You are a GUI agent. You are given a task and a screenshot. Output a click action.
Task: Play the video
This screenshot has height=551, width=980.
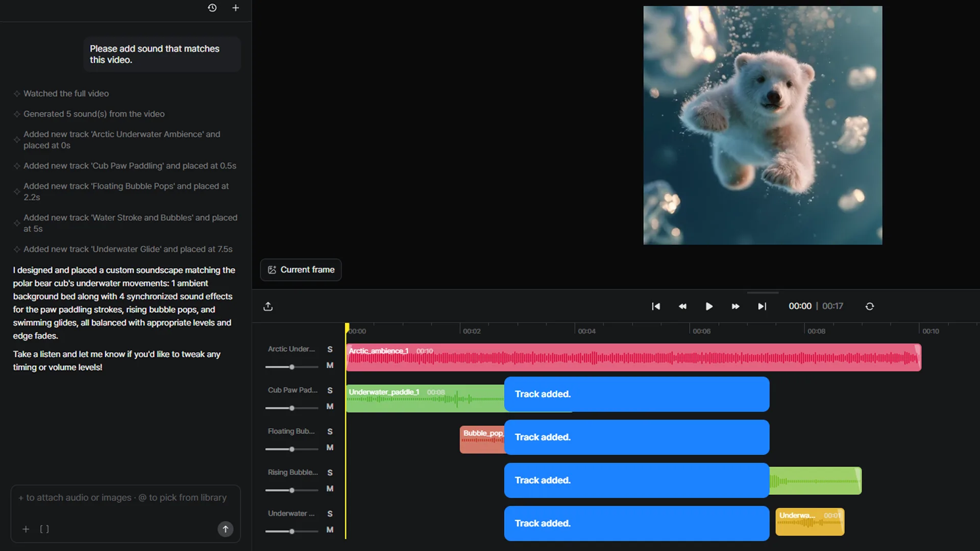(709, 306)
